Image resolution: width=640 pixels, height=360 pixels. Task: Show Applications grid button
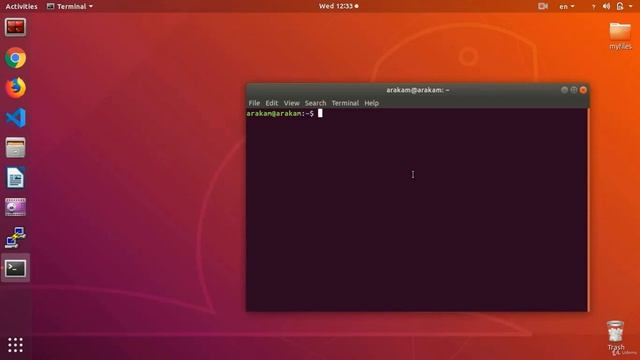[16, 345]
